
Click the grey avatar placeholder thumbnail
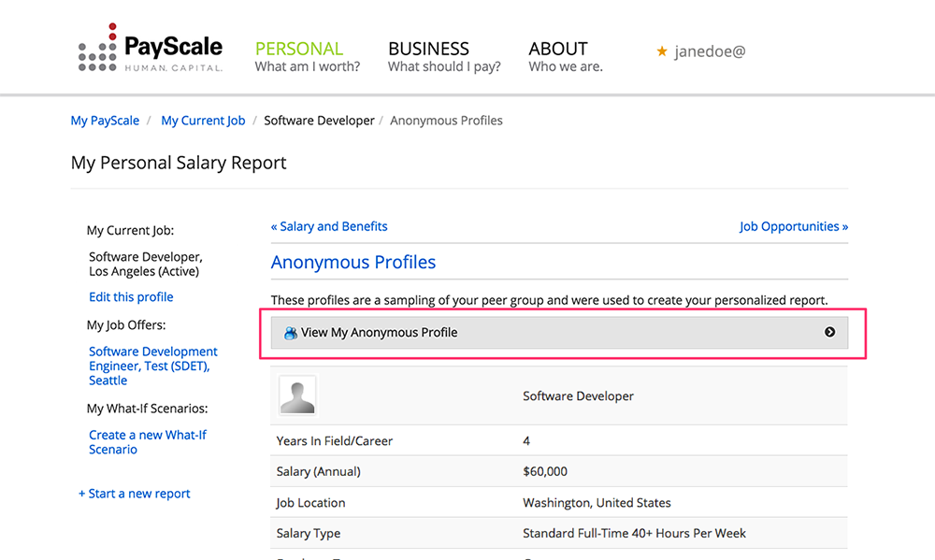pos(297,395)
